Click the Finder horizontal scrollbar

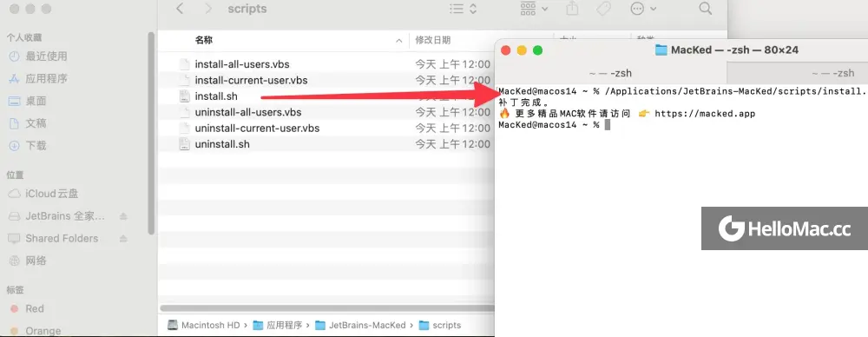click(x=326, y=307)
